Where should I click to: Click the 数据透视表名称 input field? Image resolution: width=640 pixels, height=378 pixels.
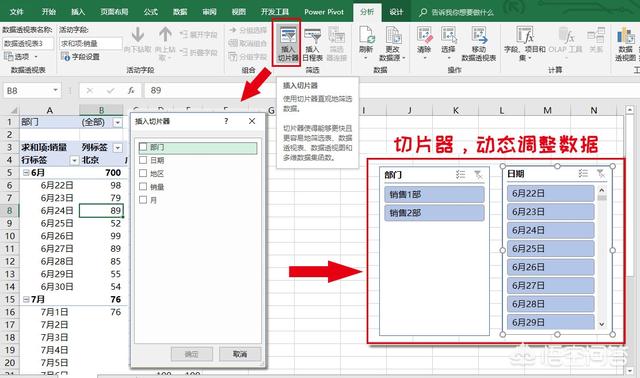click(x=28, y=43)
